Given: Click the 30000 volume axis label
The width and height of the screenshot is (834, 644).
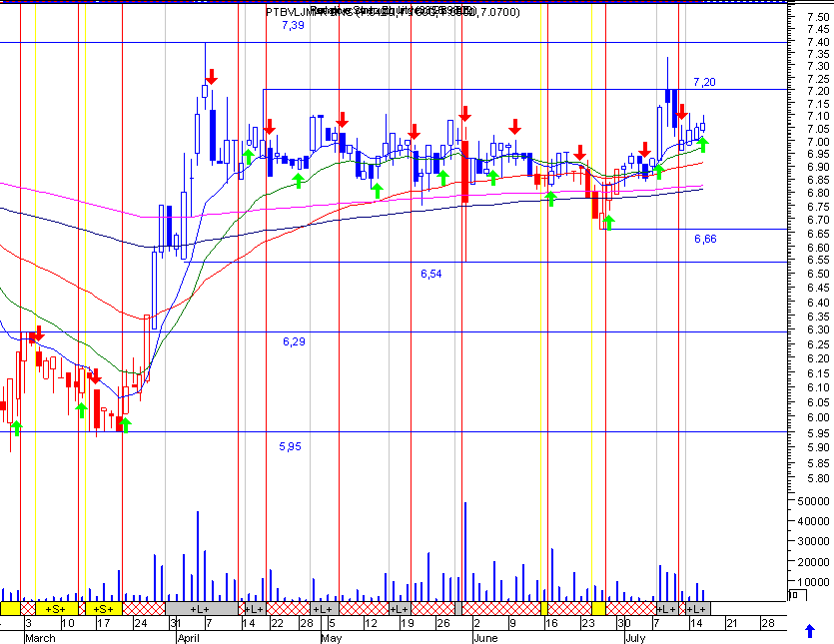Looking at the screenshot, I should click(x=813, y=541).
